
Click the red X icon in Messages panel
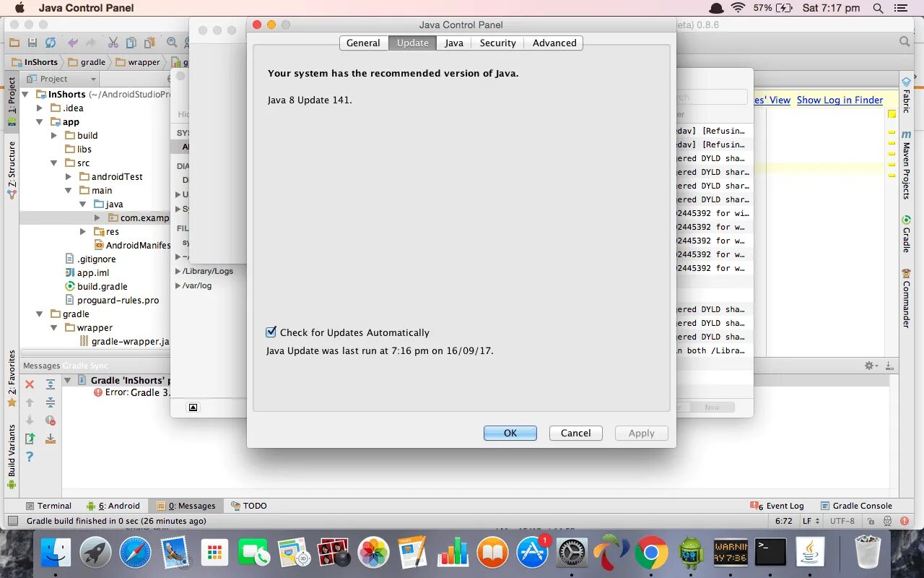point(30,384)
